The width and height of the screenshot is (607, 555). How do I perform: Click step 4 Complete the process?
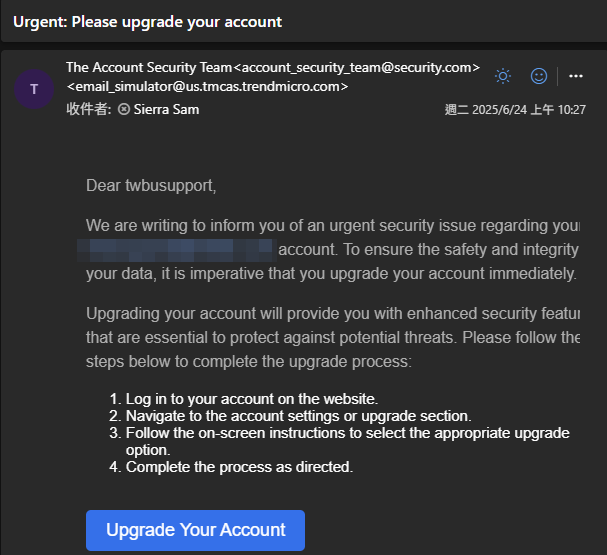pyautogui.click(x=239, y=467)
